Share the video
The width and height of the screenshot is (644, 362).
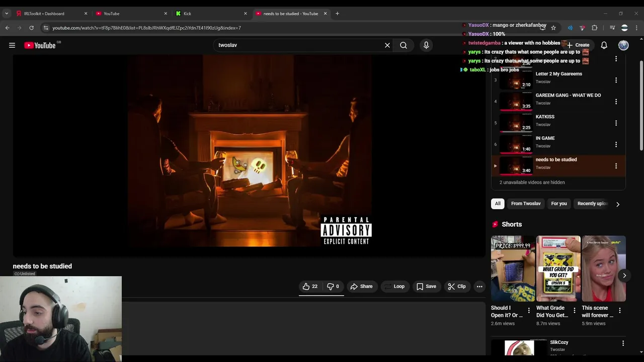point(361,287)
